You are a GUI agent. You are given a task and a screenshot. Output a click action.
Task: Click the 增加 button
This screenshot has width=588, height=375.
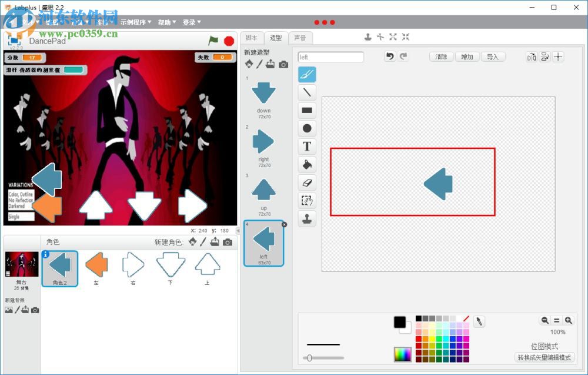[x=467, y=57]
